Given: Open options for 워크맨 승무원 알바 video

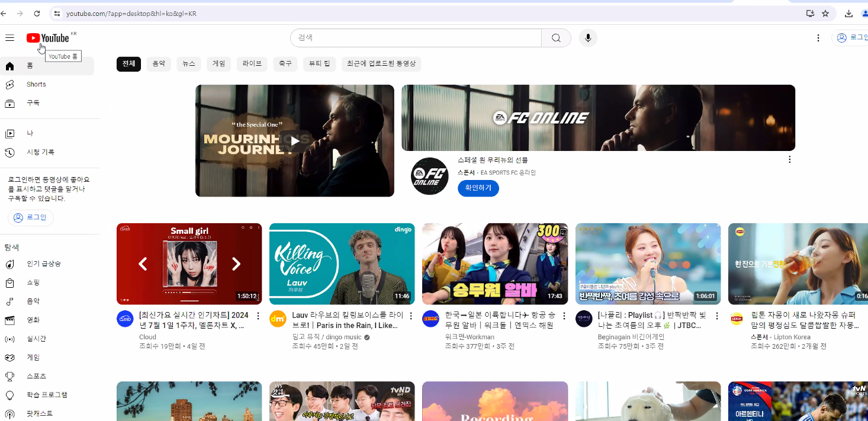Looking at the screenshot, I should click(564, 316).
